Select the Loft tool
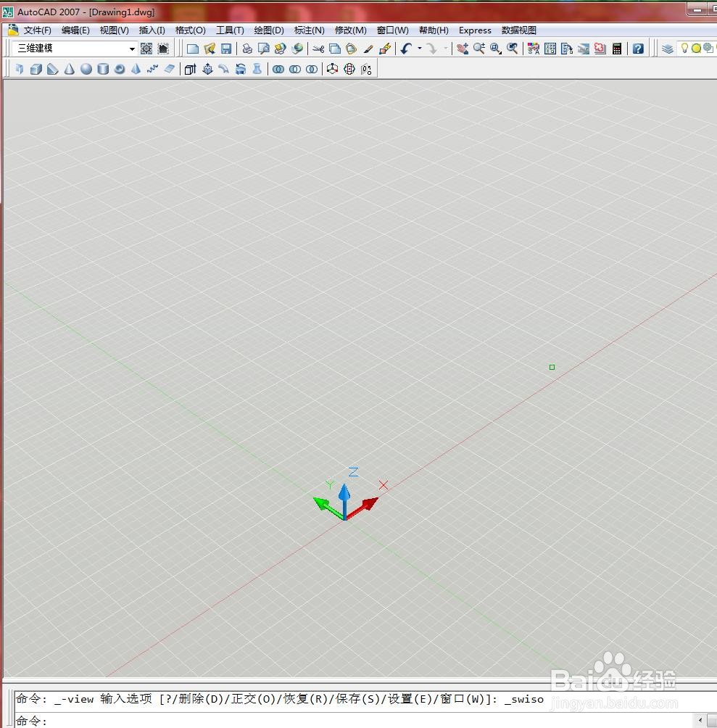 pyautogui.click(x=257, y=69)
